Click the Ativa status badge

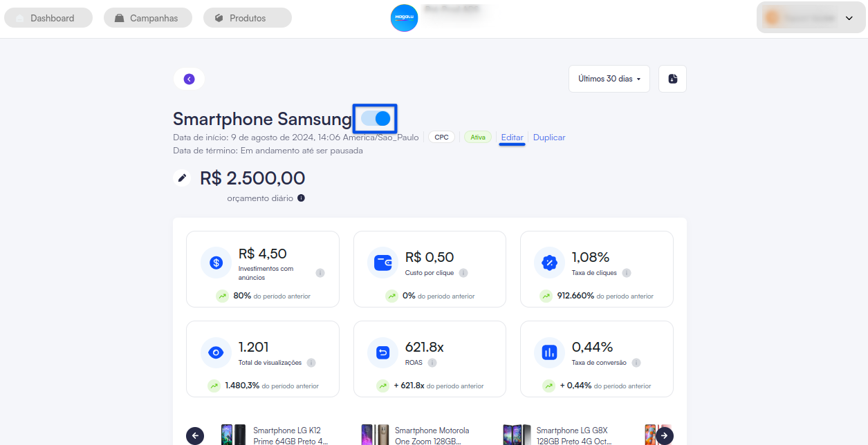click(x=478, y=138)
